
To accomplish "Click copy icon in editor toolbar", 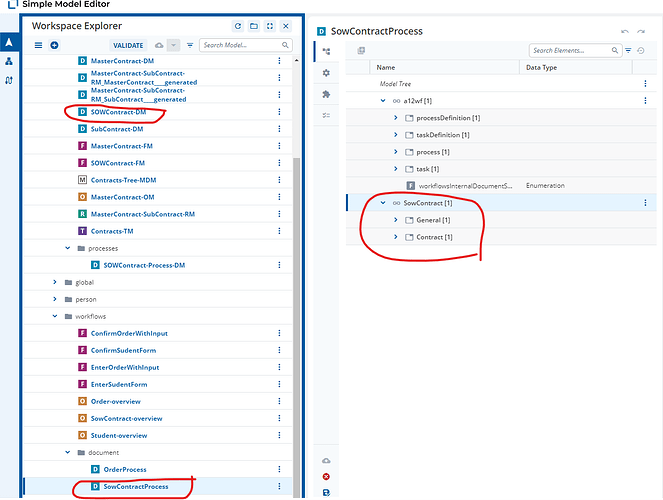I will tap(361, 51).
